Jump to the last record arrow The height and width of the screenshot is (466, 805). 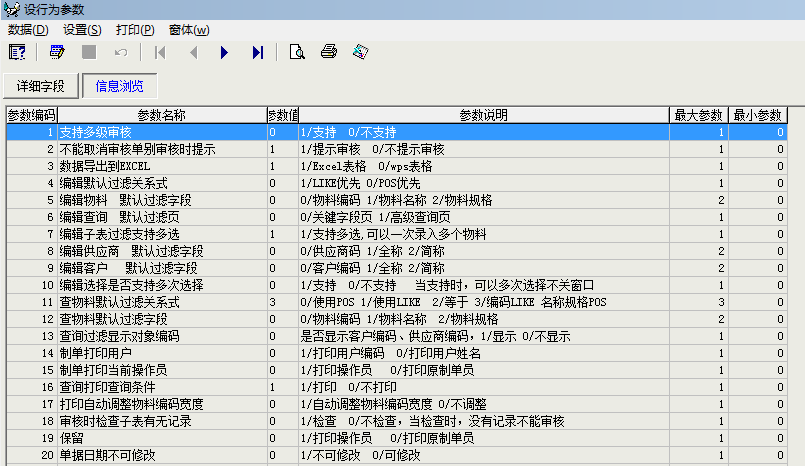(257, 52)
